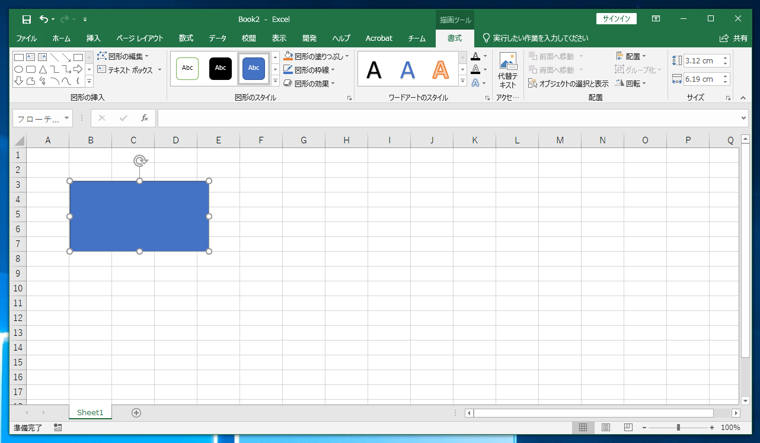Open テキスト ボックス dropdown
Image resolution: width=760 pixels, height=443 pixels.
(x=129, y=70)
